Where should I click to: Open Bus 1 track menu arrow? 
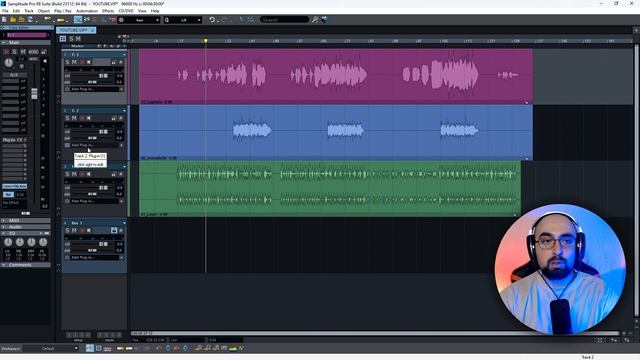pyautogui.click(x=124, y=223)
